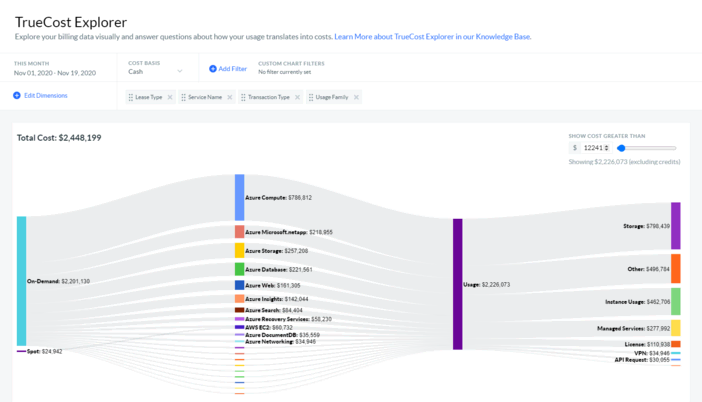Grab the Lease Type drag handle icon

[131, 98]
